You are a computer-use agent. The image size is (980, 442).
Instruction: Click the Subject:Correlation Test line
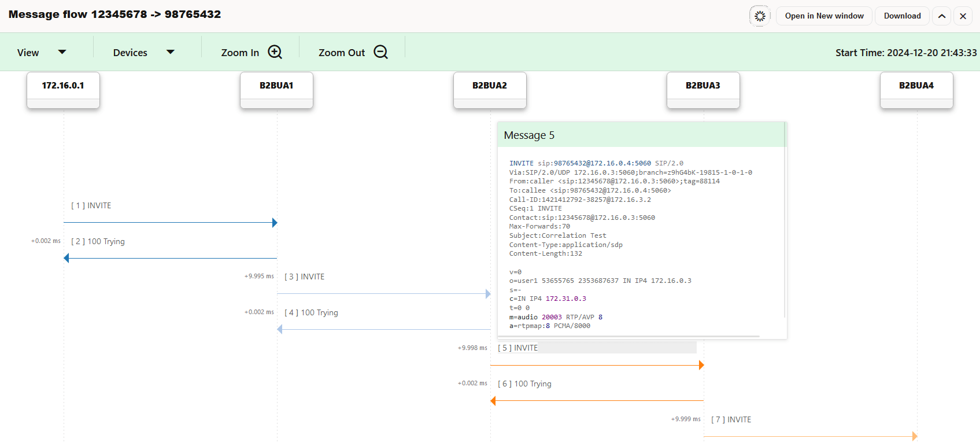pos(558,235)
